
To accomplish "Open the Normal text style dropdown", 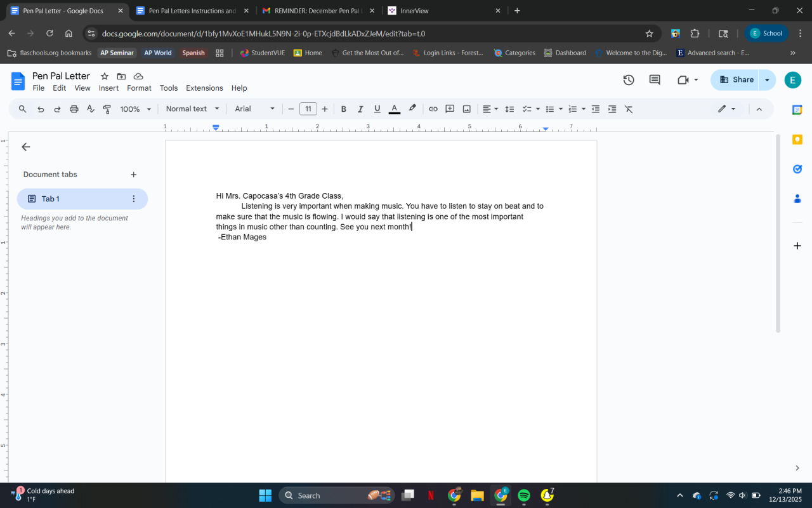I will [x=192, y=109].
